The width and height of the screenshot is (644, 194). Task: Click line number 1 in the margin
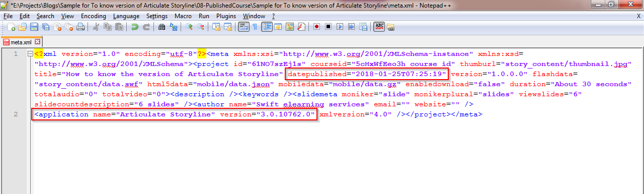point(16,54)
